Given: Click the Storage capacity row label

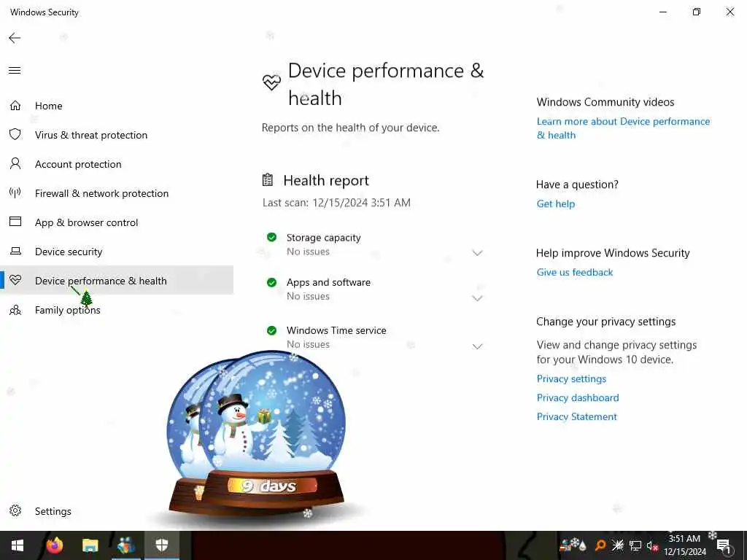Looking at the screenshot, I should pyautogui.click(x=323, y=238).
